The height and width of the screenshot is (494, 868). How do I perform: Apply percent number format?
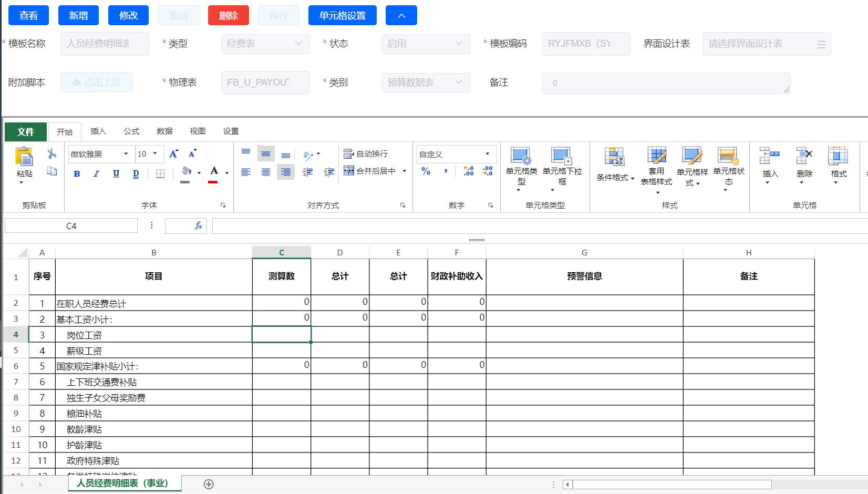(426, 171)
